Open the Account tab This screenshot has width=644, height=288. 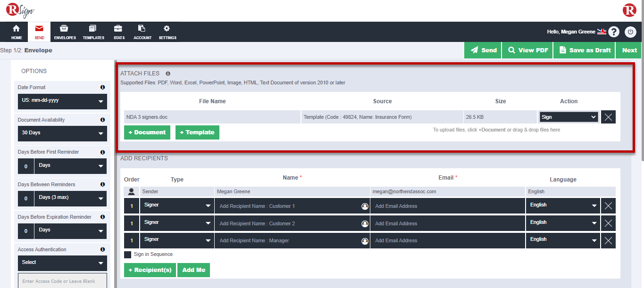[x=142, y=32]
